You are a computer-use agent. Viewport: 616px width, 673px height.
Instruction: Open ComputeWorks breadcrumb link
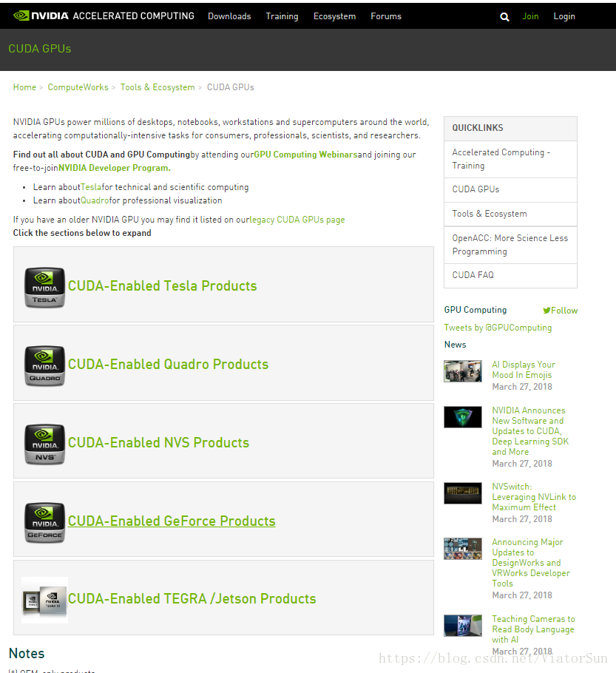coord(78,87)
